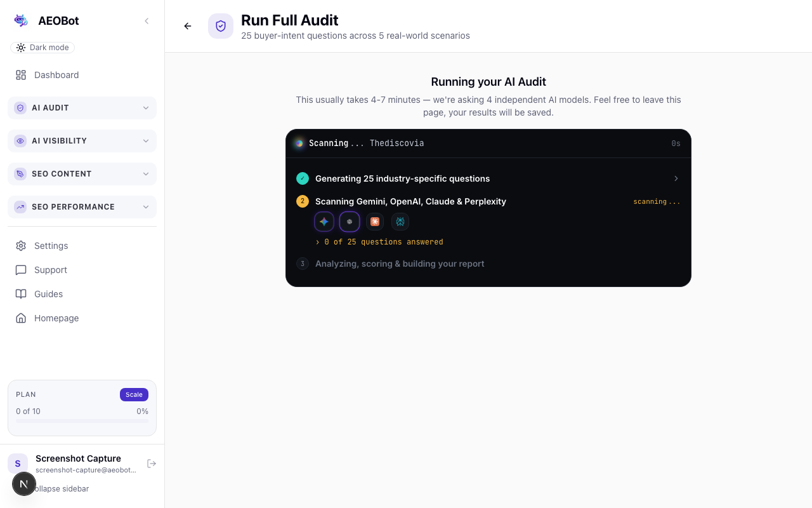The width and height of the screenshot is (812, 508).
Task: Expand the generated questions step chevron
Action: tap(676, 178)
